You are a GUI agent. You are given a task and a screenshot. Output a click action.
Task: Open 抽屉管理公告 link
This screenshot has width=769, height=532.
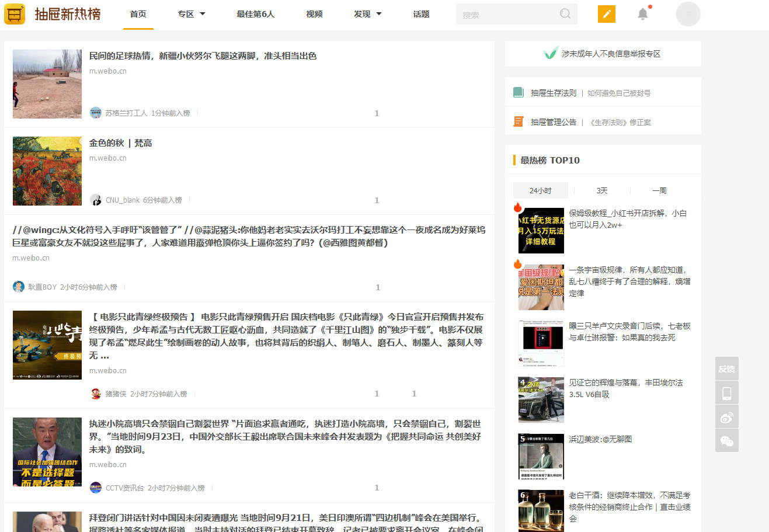pos(554,122)
